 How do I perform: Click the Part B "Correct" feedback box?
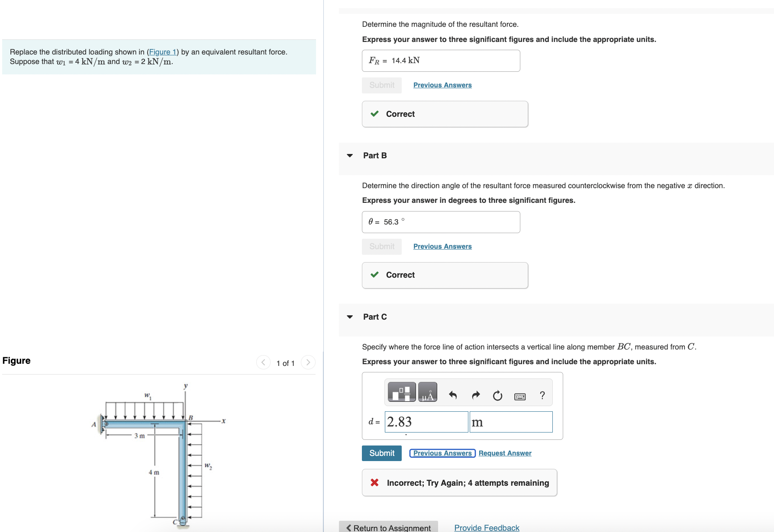(445, 275)
